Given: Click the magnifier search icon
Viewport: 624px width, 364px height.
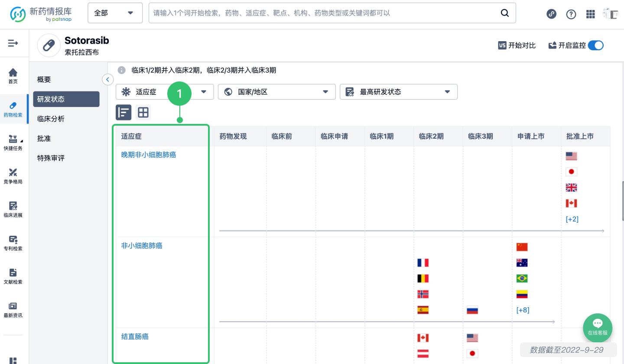Looking at the screenshot, I should point(505,13).
